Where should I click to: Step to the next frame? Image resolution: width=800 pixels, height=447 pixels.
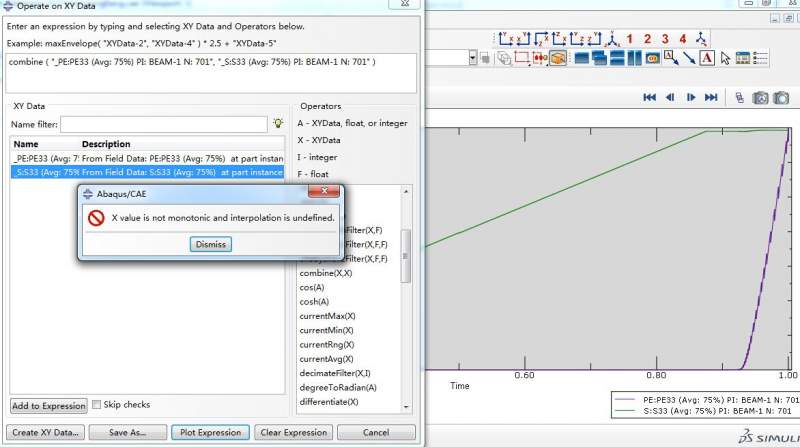691,97
